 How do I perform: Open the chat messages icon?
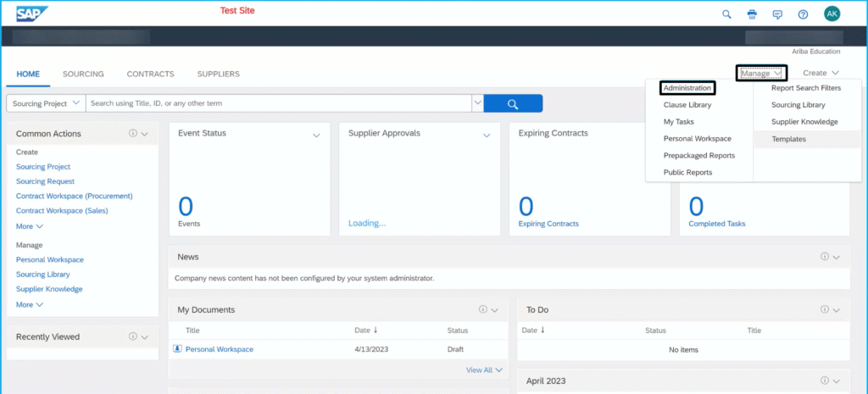click(777, 14)
